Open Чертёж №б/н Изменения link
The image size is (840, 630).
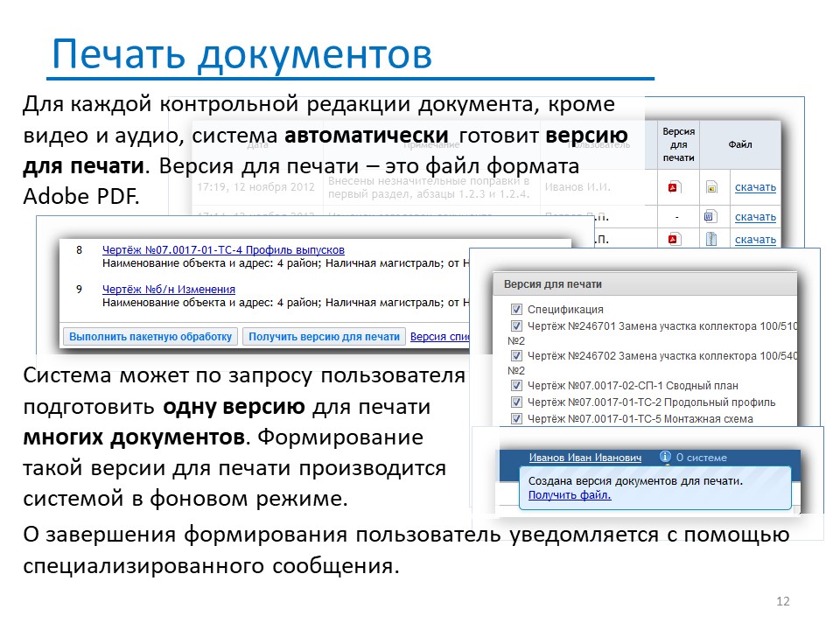(x=169, y=290)
